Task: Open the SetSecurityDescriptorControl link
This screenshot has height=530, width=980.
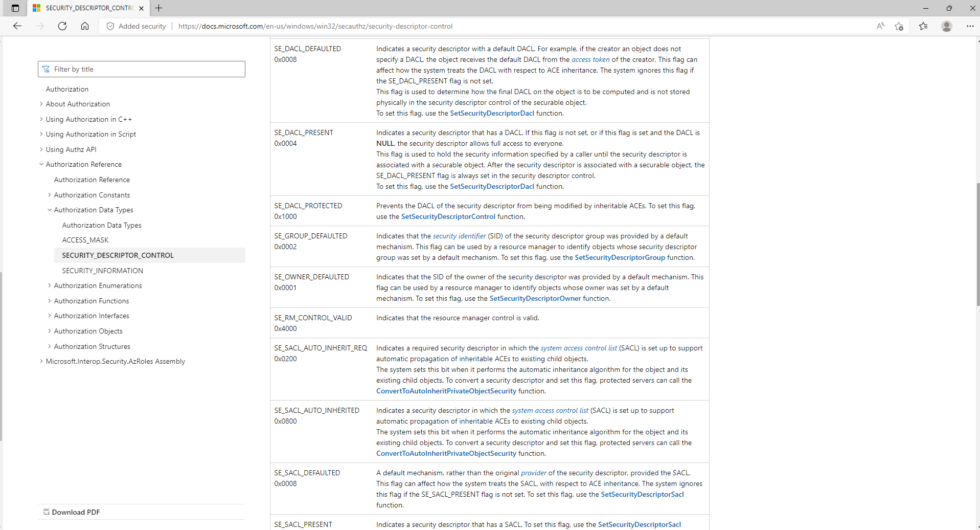Action: [x=448, y=216]
